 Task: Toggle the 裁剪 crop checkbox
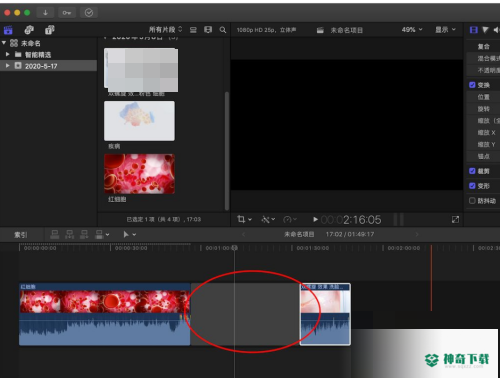pyautogui.click(x=472, y=171)
